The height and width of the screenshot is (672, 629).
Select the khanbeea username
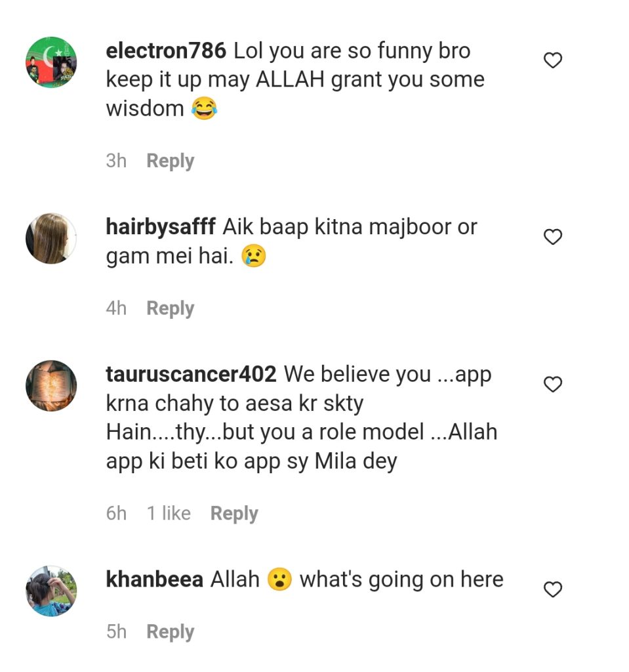[154, 580]
